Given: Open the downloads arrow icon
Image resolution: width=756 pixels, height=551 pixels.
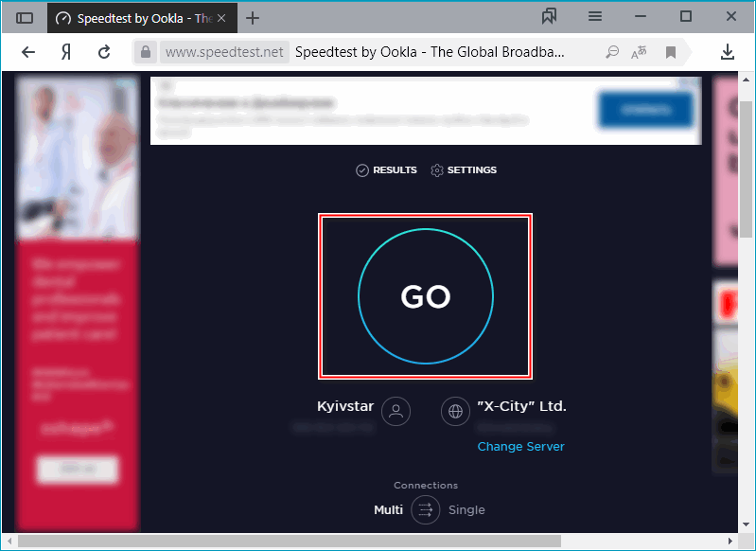Looking at the screenshot, I should (728, 52).
